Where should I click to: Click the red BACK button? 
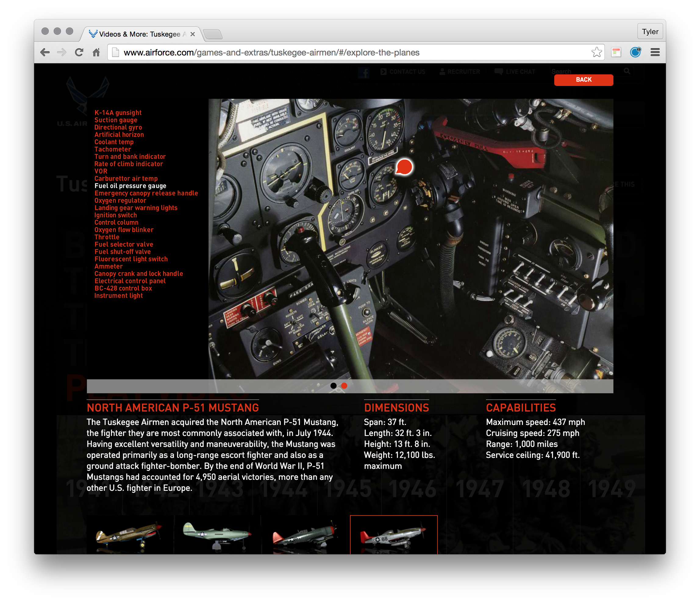[x=584, y=80]
